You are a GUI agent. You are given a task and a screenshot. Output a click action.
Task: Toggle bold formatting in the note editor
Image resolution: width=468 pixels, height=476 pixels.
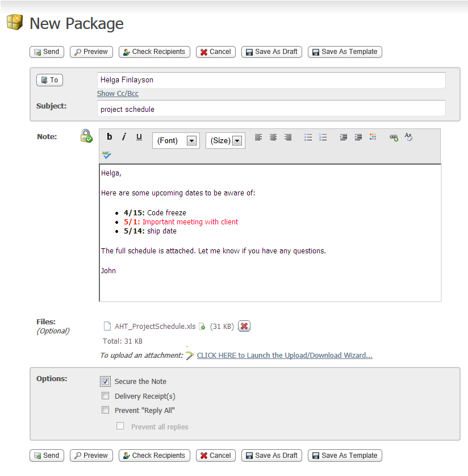(109, 137)
